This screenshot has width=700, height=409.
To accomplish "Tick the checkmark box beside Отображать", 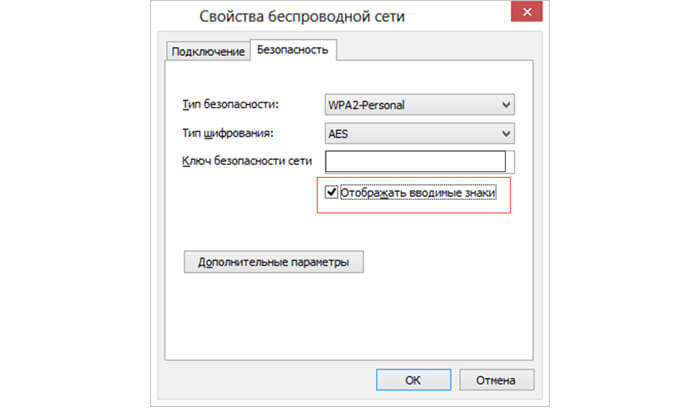I will pos(333,193).
